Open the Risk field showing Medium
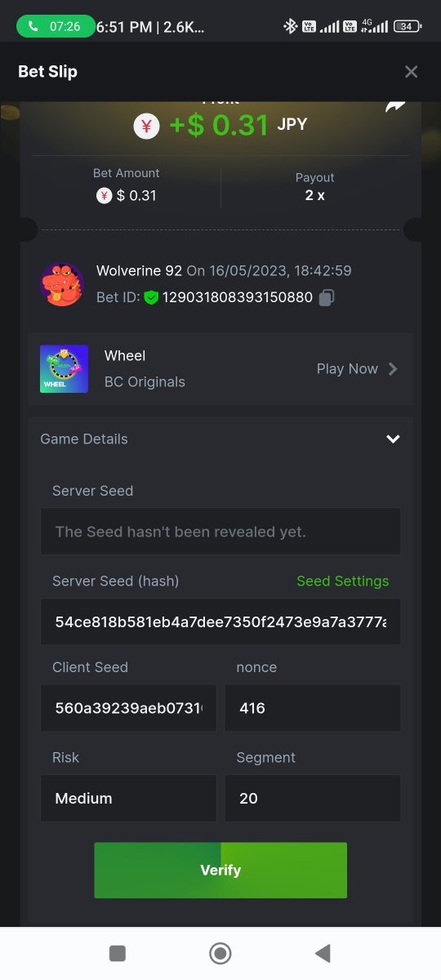This screenshot has height=980, width=441. pos(128,798)
